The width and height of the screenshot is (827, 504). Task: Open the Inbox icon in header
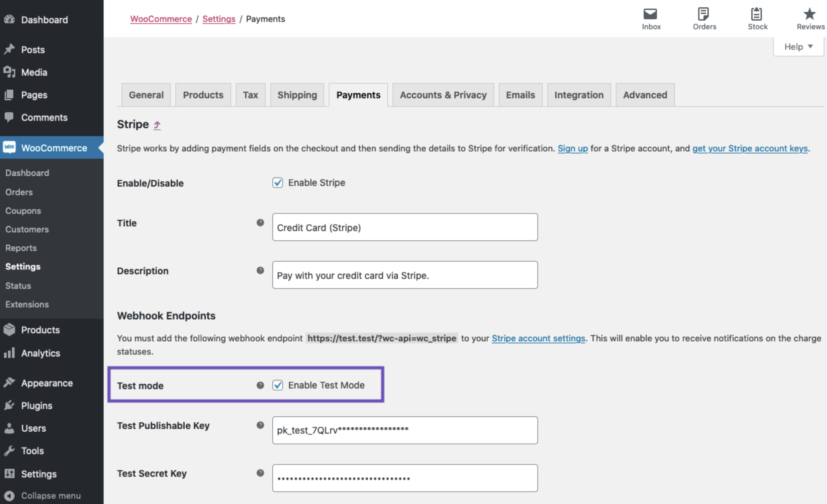point(651,14)
